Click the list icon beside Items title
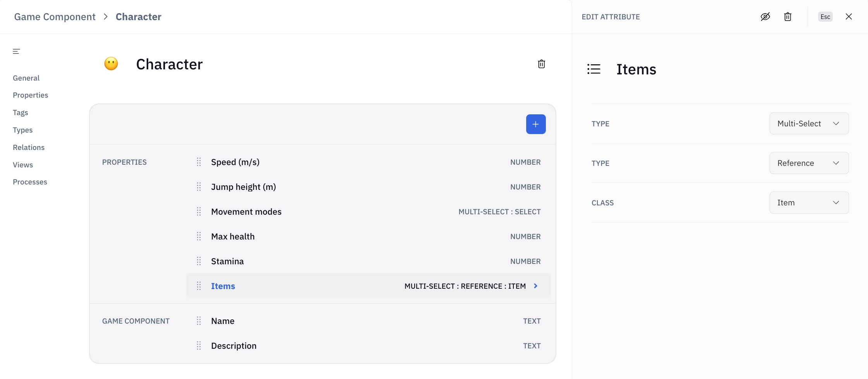Image resolution: width=868 pixels, height=379 pixels. [594, 69]
